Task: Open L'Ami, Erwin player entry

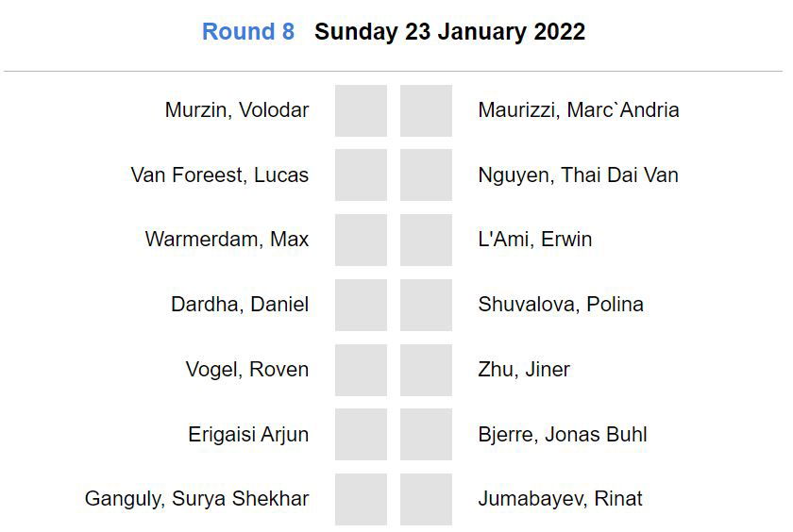Action: click(x=535, y=239)
